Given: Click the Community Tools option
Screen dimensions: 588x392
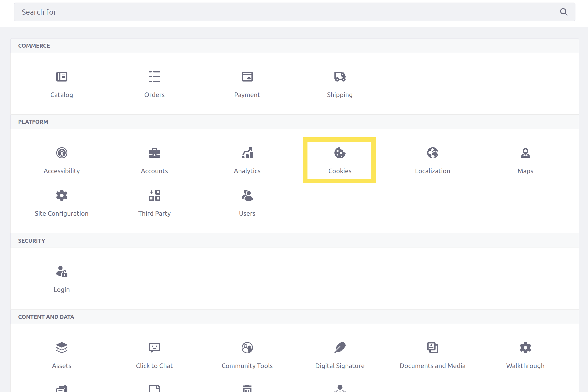Looking at the screenshot, I should 247,354.
